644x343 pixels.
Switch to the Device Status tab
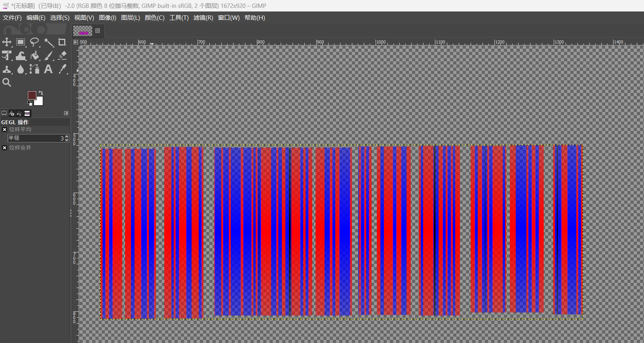click(x=11, y=114)
